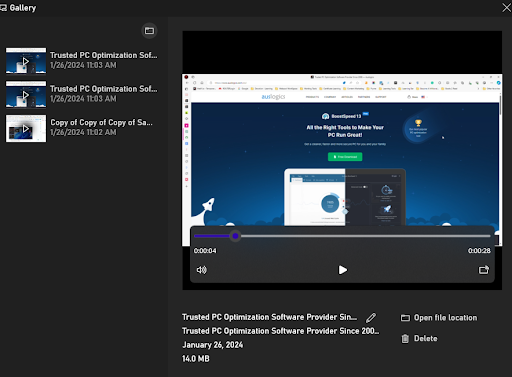512x377 pixels.
Task: Click the unplayed part of the timeline
Action: coord(365,236)
